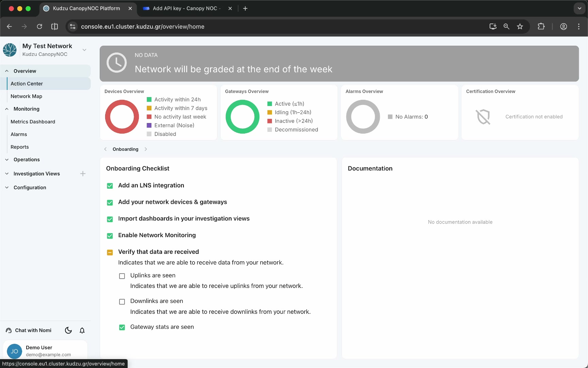Check the Uplinks are seen checkbox

pyautogui.click(x=122, y=276)
